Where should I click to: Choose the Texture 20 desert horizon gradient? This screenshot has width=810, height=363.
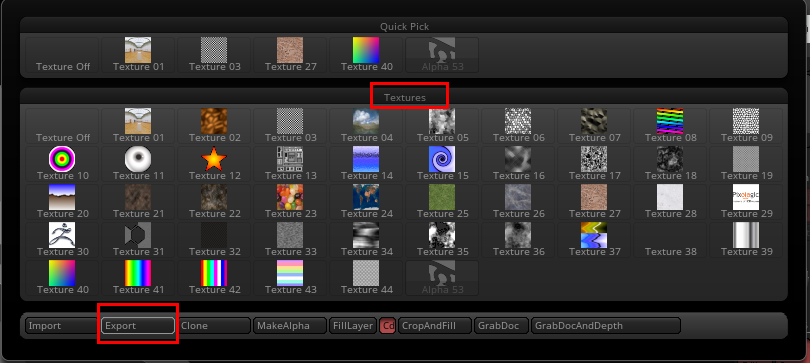62,202
